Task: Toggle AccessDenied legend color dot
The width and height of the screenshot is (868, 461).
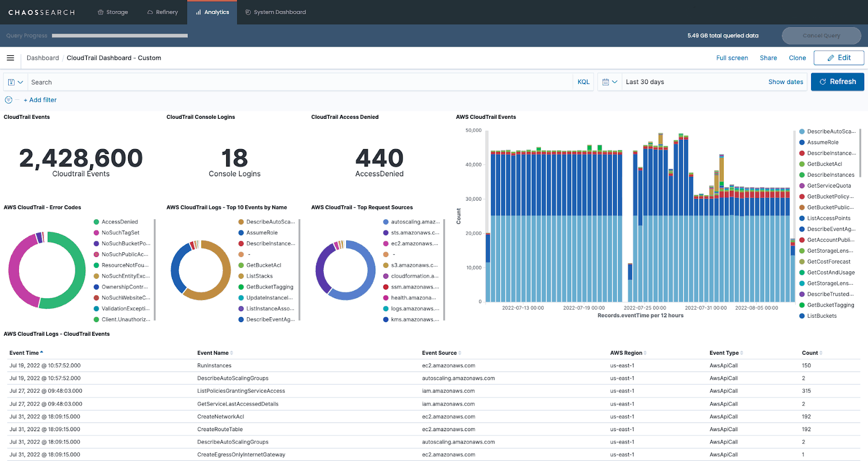Action: click(97, 222)
